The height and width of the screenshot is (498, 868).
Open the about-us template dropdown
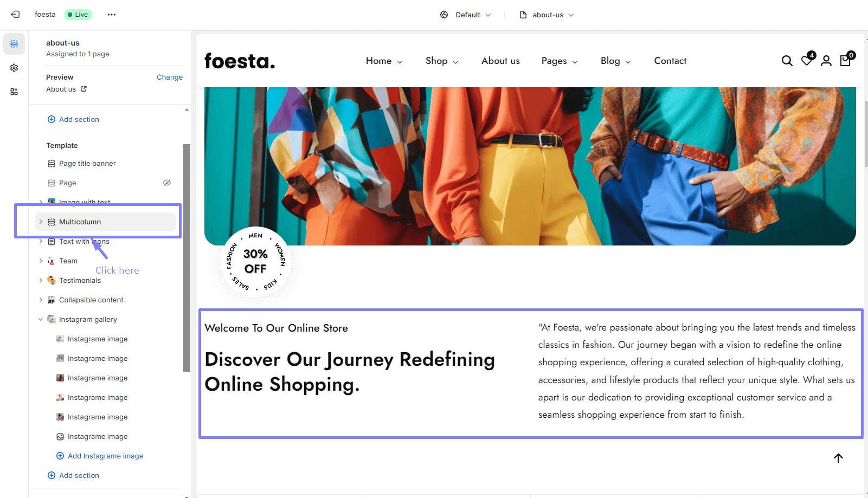point(546,15)
